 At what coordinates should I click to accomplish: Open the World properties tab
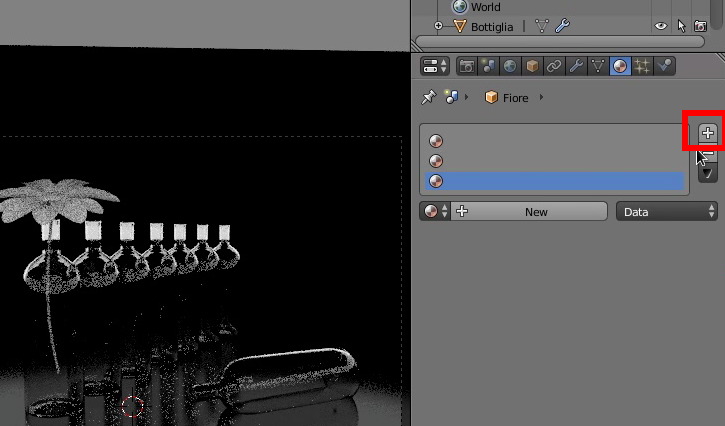point(510,66)
